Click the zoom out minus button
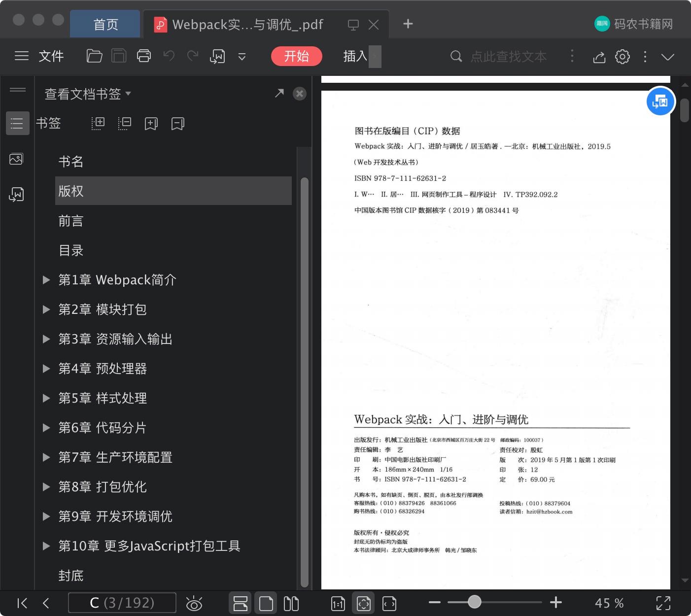Screen dimensions: 691x616 point(434,602)
